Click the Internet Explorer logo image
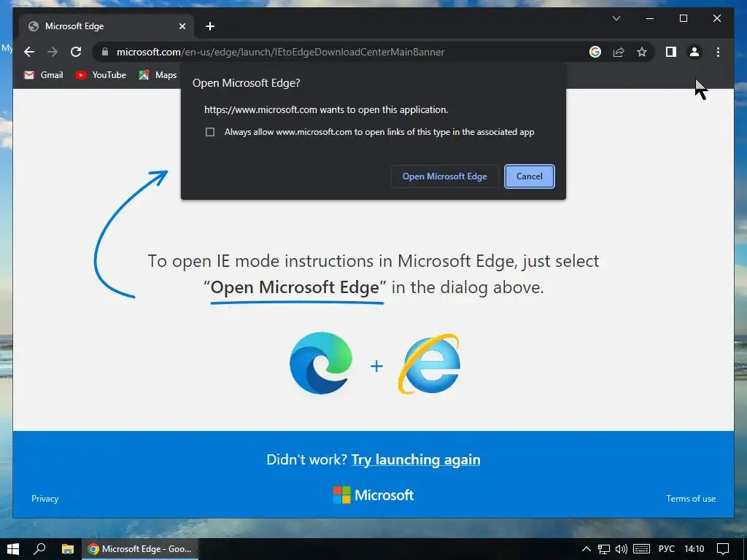 click(429, 365)
